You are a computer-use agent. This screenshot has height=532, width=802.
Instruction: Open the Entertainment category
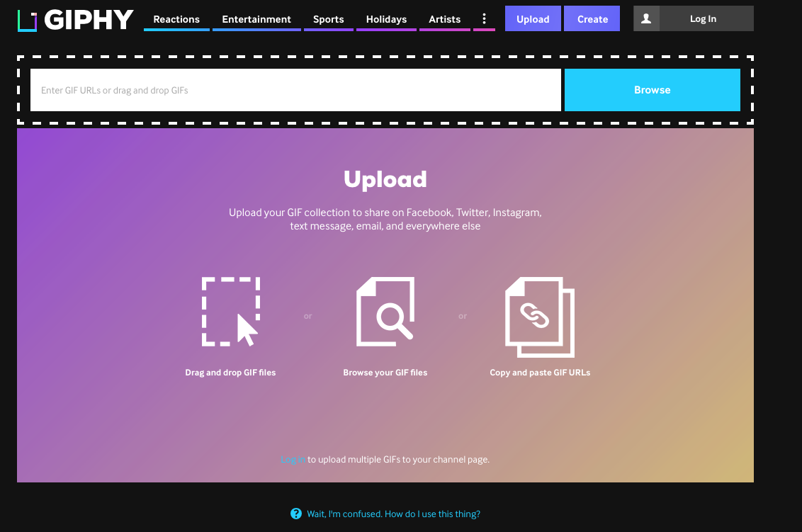coord(256,19)
